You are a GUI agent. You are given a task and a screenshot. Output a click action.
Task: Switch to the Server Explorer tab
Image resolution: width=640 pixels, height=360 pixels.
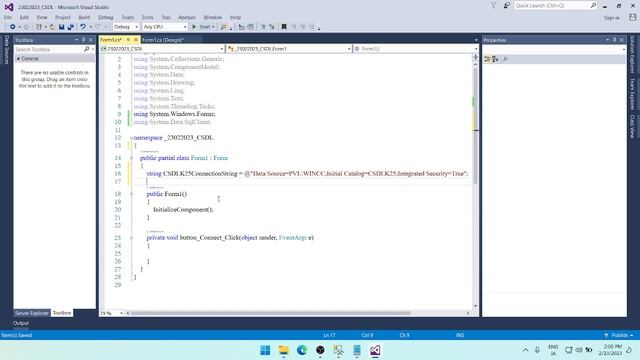tap(32, 313)
